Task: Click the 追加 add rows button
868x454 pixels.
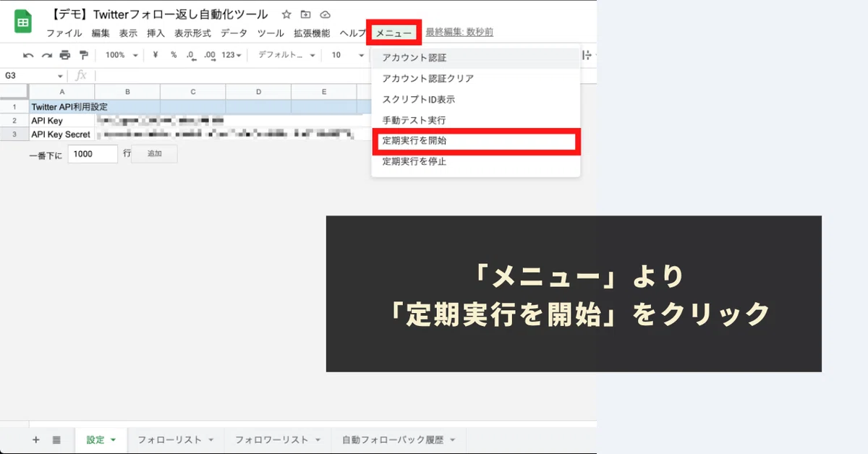Action: (155, 153)
